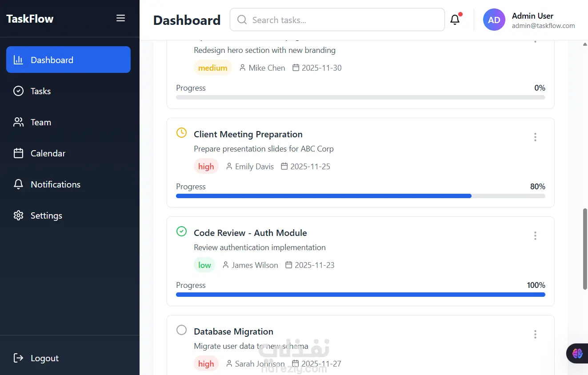Click the high badge on Client Meeting Preparation
588x375 pixels.
206,167
